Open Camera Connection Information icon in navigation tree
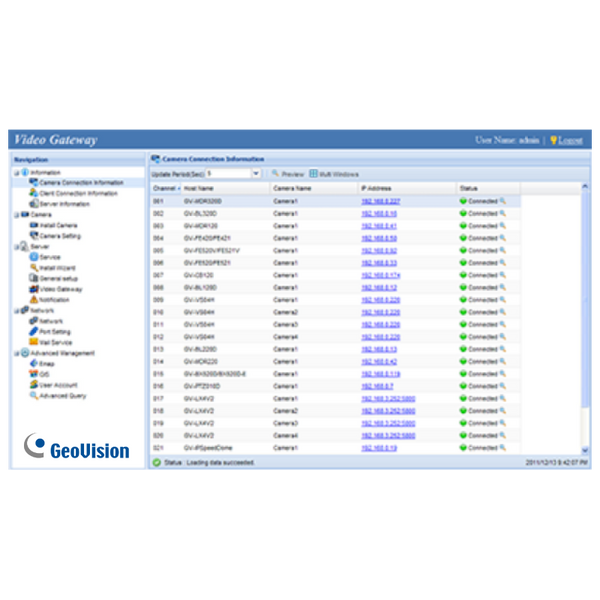The height and width of the screenshot is (600, 600). 34,182
